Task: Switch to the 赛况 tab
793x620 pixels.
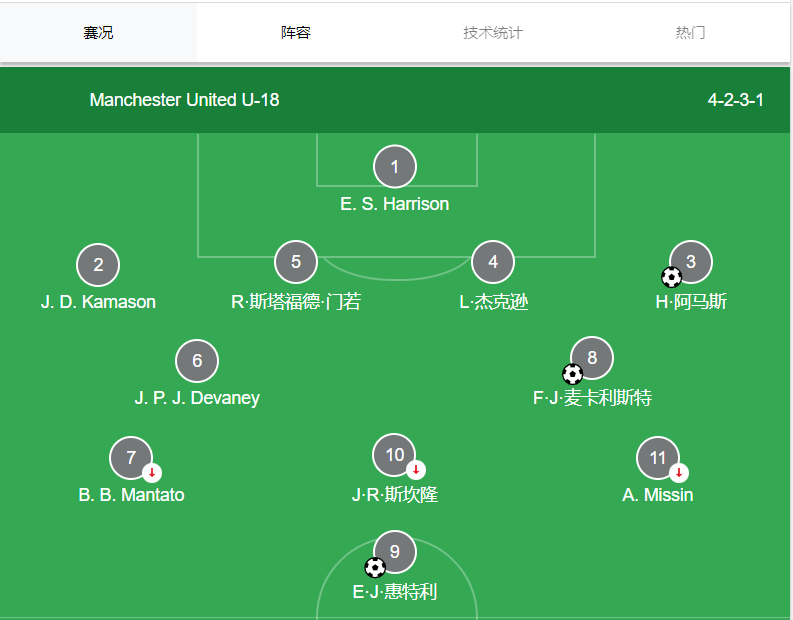Action: (98, 33)
